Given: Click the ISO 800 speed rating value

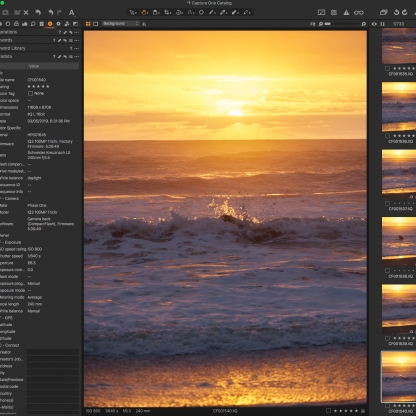Looking at the screenshot, I should tap(35, 249).
